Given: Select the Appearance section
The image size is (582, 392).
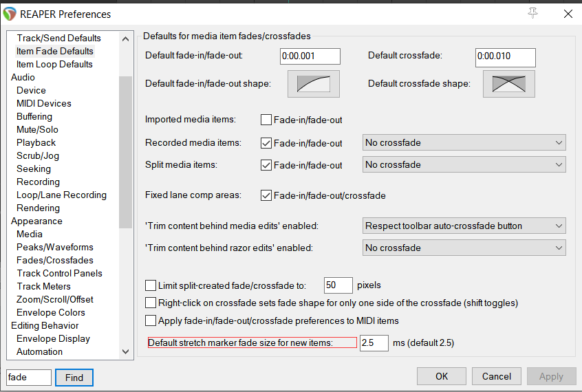Looking at the screenshot, I should pyautogui.click(x=36, y=221).
